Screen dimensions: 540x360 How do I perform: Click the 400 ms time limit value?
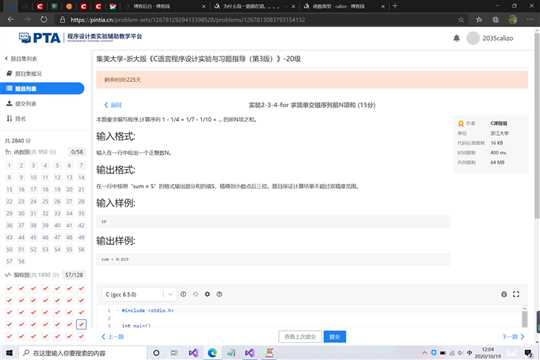click(498, 153)
